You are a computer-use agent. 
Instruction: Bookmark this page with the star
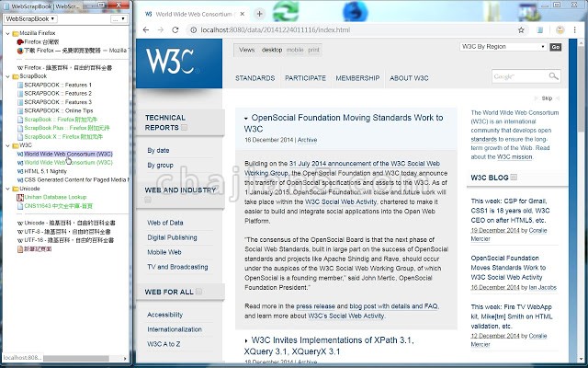coord(521,30)
